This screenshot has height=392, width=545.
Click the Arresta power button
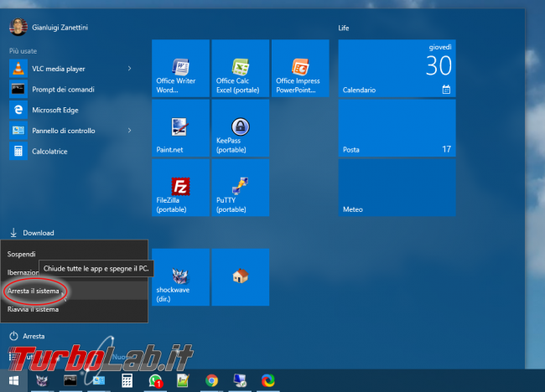(27, 336)
